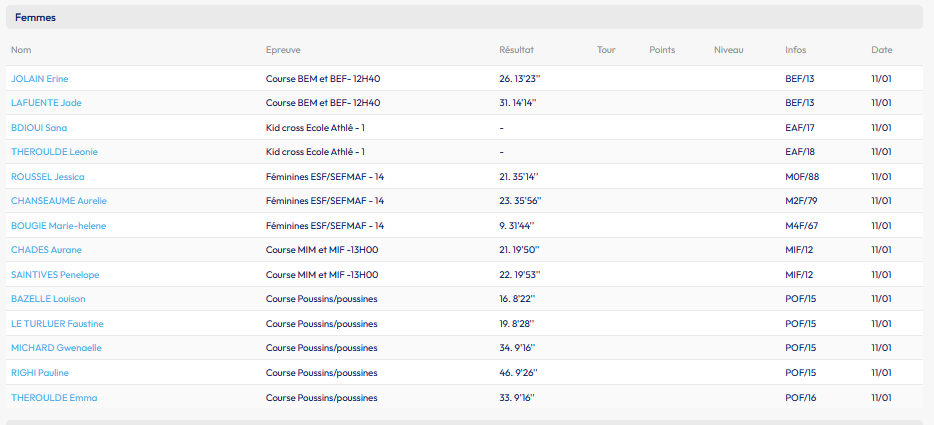Click MICHARD Gwenaelle's name link
Screen dimensions: 934x425
(56, 348)
